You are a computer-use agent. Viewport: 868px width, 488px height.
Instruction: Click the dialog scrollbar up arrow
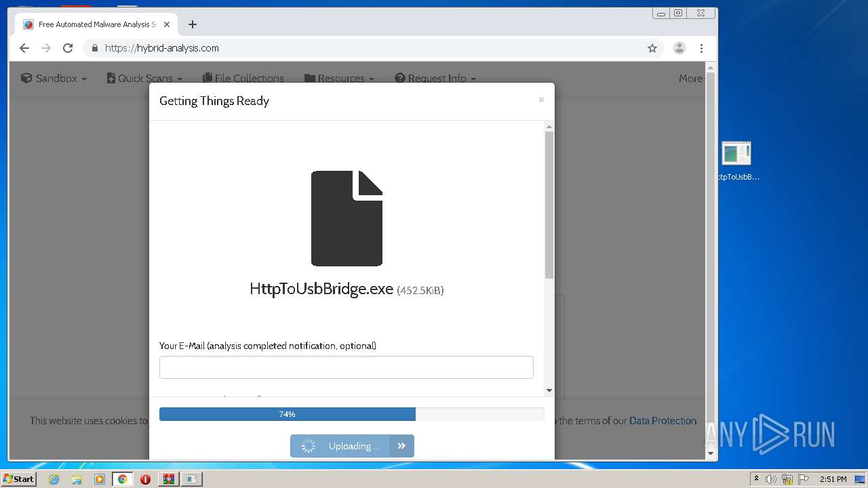pos(549,127)
